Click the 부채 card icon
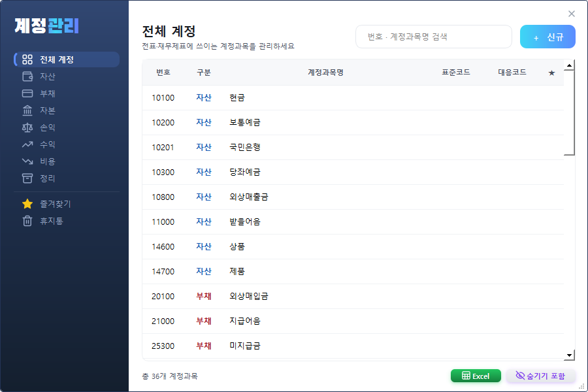The image size is (588, 392). point(27,93)
